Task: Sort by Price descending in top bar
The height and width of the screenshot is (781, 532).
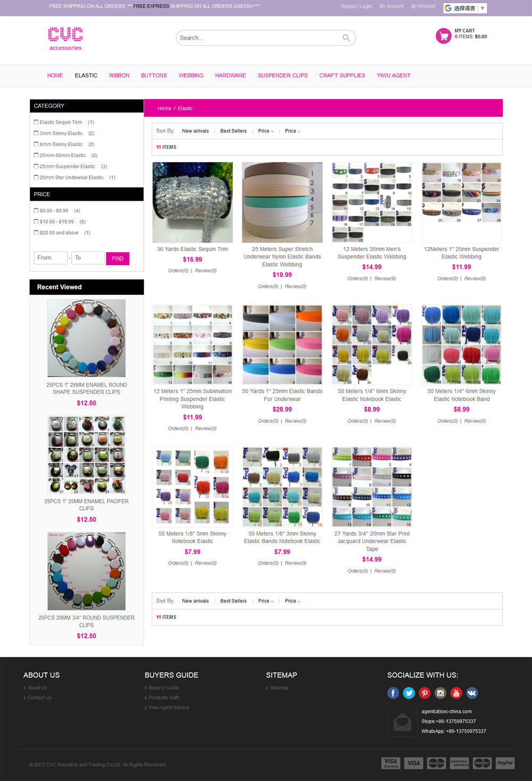Action: tap(266, 131)
